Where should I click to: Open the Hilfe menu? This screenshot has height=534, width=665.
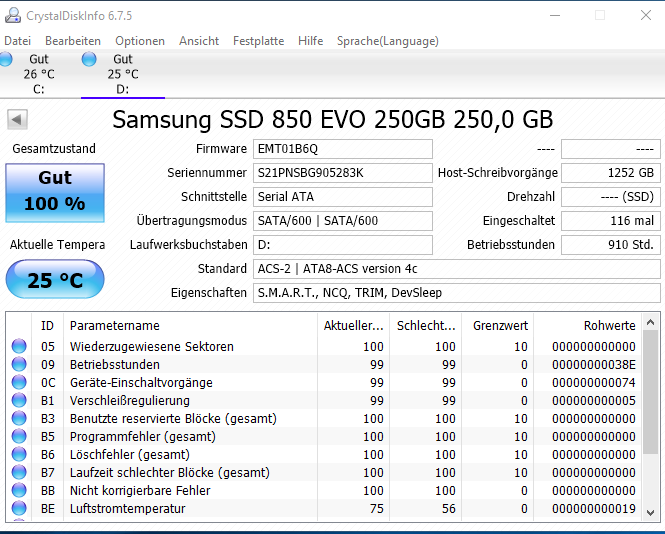[x=310, y=41]
